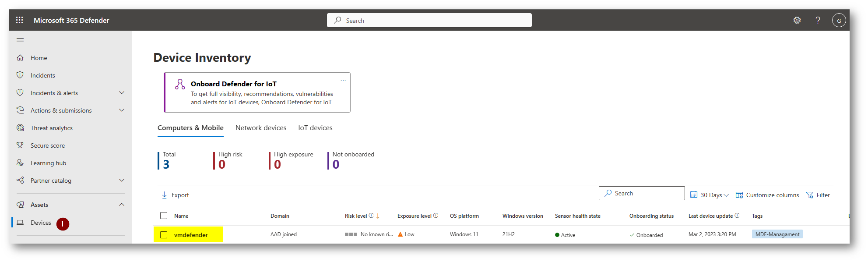Switch to Network devices tab
868x262 pixels.
[261, 128]
